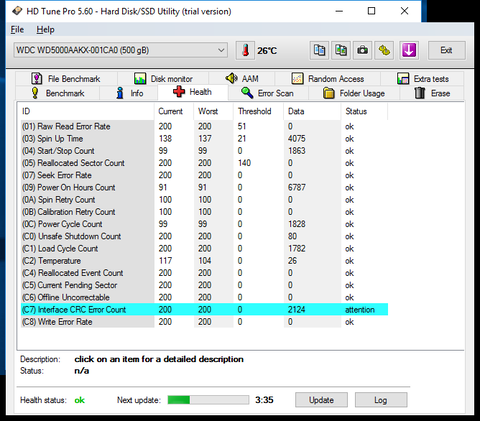
Task: Switch to the Random Access tab
Action: (328, 79)
